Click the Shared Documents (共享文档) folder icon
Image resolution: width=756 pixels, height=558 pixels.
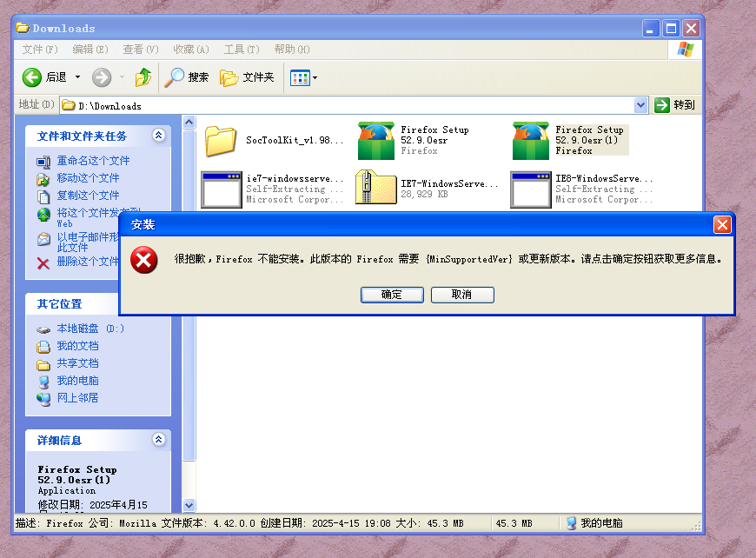pyautogui.click(x=43, y=364)
